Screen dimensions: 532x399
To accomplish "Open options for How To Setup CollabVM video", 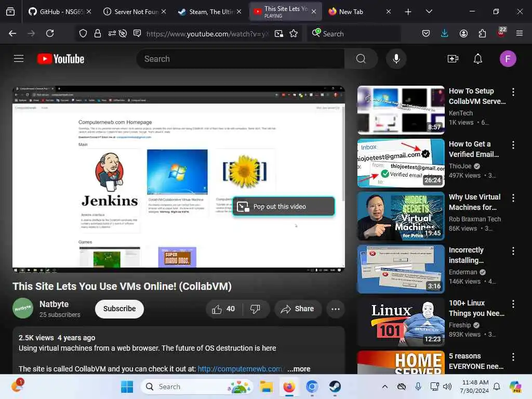I will pyautogui.click(x=513, y=91).
